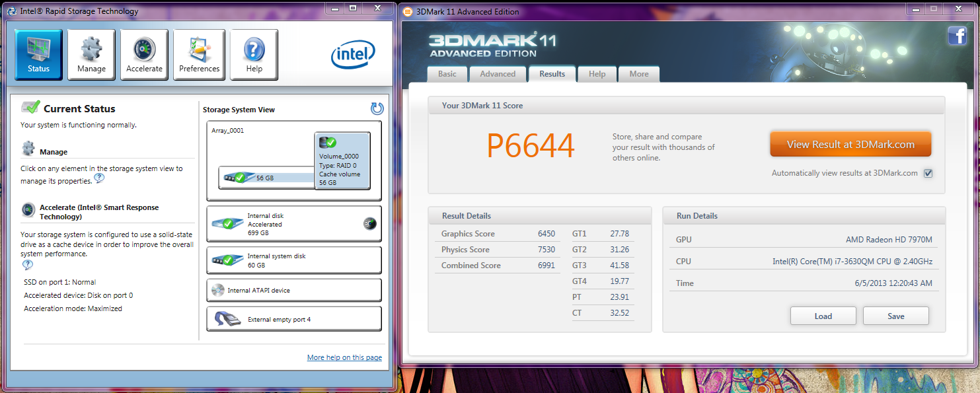Click the AMD Radeon HD 7970M GPU value

(x=889, y=240)
